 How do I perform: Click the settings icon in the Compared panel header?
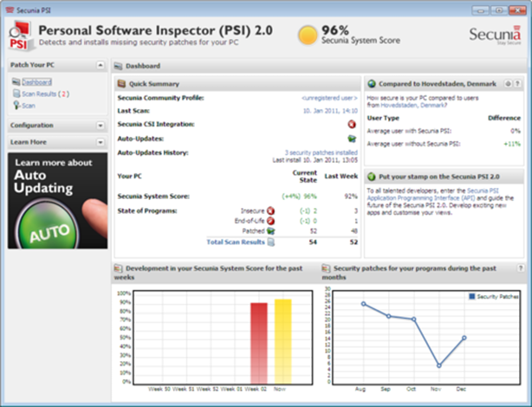[508, 84]
